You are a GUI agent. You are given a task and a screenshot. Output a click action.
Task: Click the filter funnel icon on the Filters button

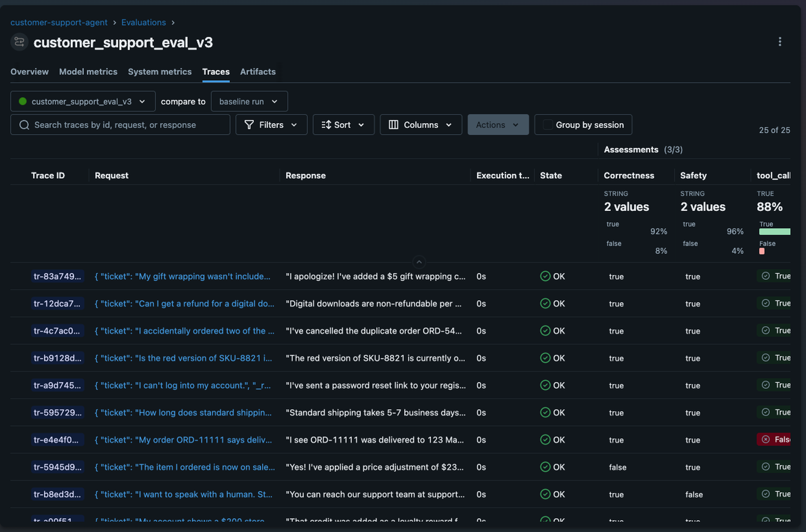click(249, 125)
